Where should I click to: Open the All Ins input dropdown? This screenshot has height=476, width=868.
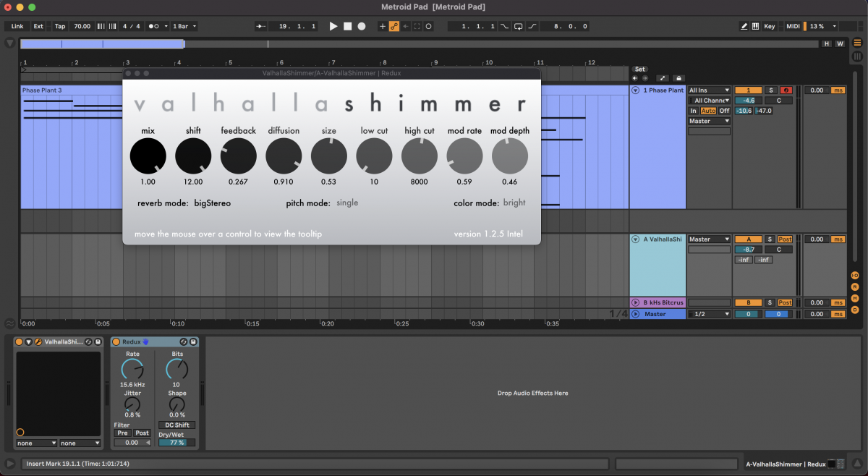709,90
